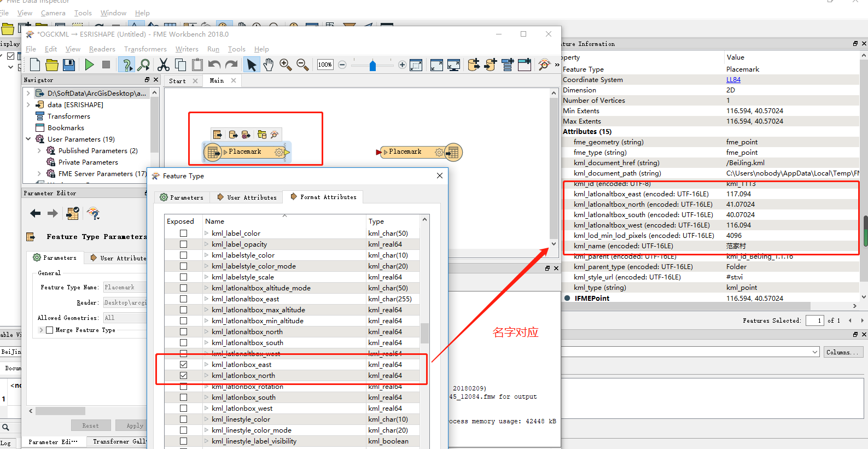Viewport: 868px width, 449px height.
Task: Toggle Exposed checkbox for kml_latlonbox_north
Action: (184, 375)
